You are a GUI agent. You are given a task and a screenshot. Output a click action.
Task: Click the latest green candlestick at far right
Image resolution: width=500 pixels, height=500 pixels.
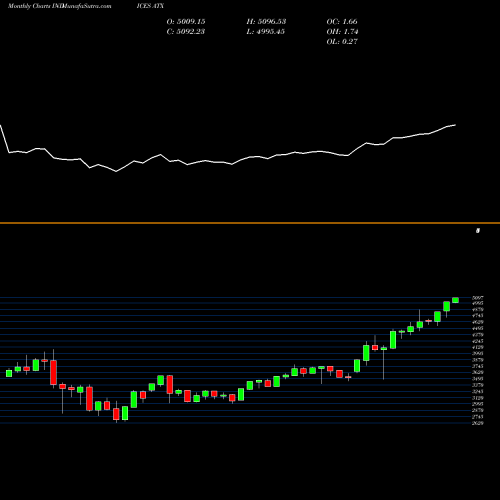pos(455,300)
